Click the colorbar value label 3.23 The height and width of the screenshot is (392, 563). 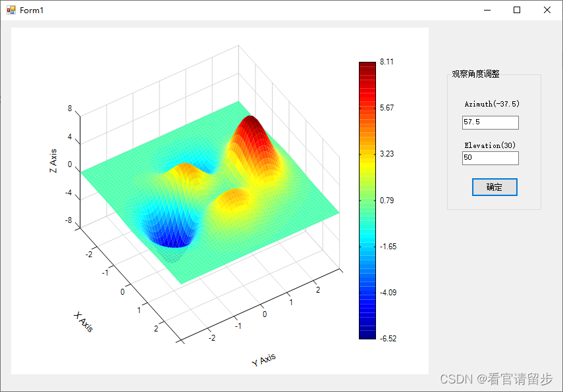385,154
